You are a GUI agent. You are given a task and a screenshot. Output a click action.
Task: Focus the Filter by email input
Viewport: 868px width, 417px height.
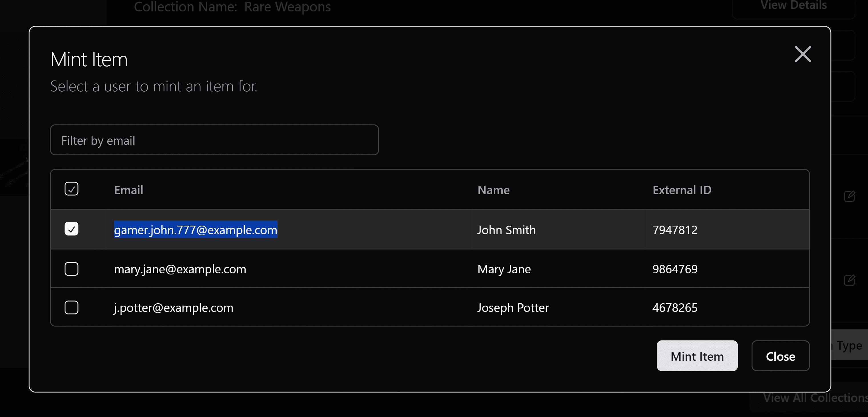click(x=214, y=140)
